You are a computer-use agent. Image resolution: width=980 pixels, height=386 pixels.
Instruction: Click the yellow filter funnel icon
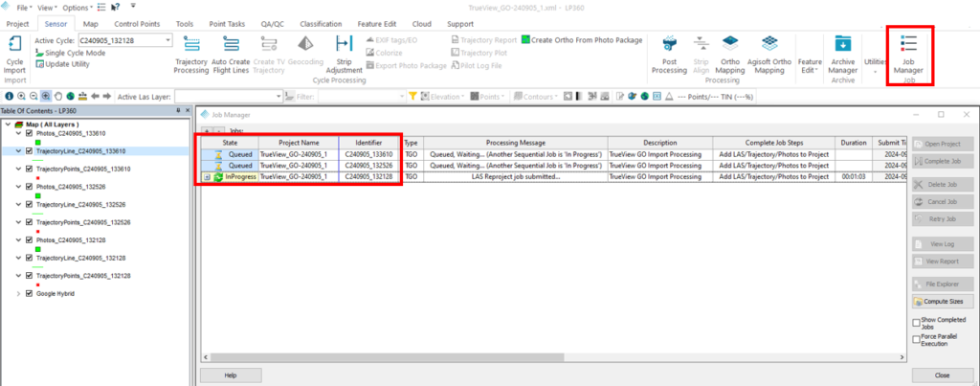point(412,97)
